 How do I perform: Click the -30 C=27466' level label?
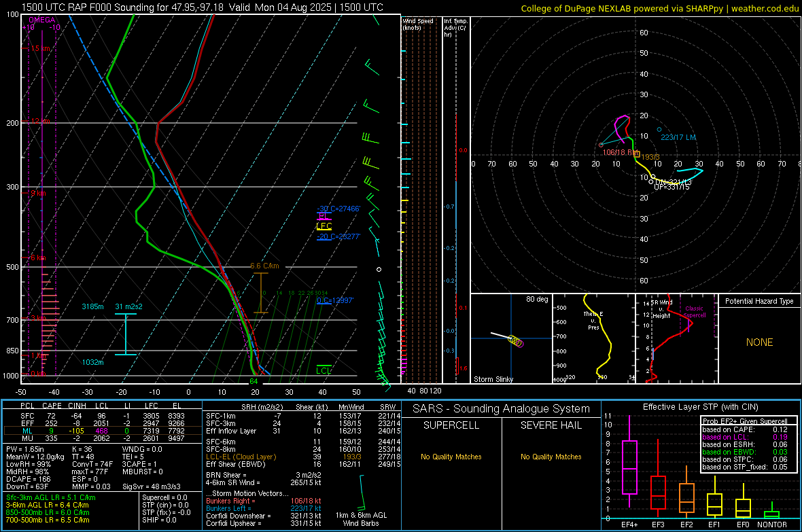pyautogui.click(x=338, y=209)
